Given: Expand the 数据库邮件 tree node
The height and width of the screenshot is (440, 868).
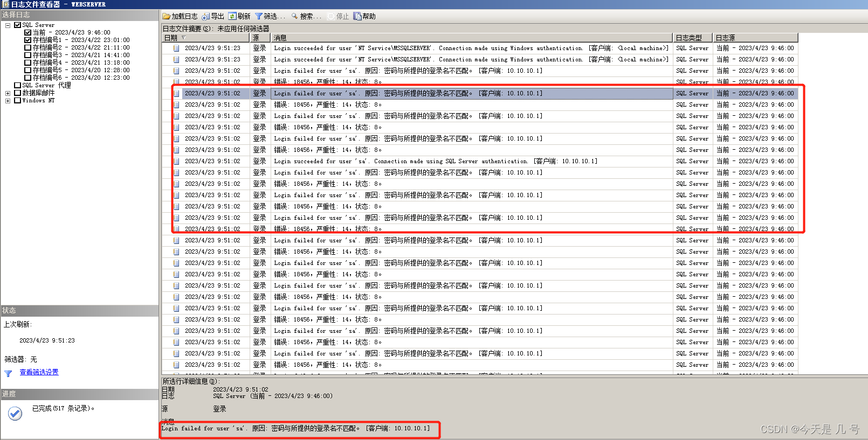Looking at the screenshot, I should tap(8, 93).
